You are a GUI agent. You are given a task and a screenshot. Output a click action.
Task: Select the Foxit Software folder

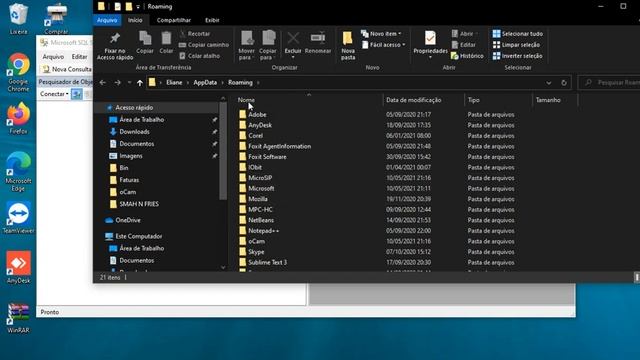click(267, 157)
